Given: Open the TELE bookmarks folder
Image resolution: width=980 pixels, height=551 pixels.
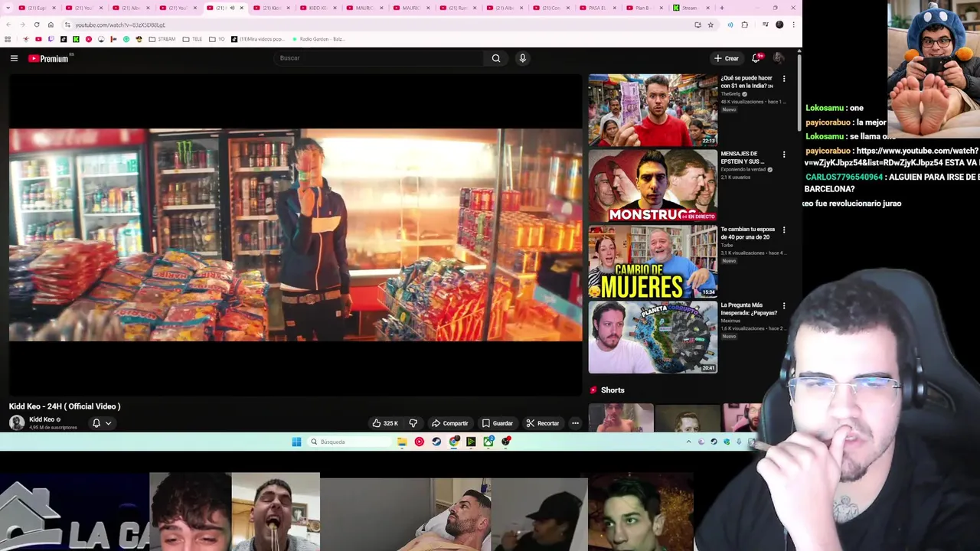Looking at the screenshot, I should pyautogui.click(x=192, y=39).
